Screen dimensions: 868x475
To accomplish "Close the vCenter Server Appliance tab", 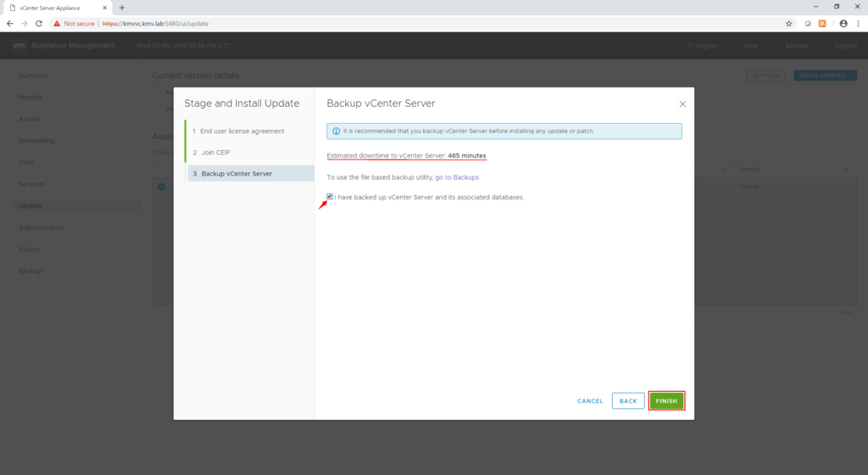I will [x=104, y=8].
